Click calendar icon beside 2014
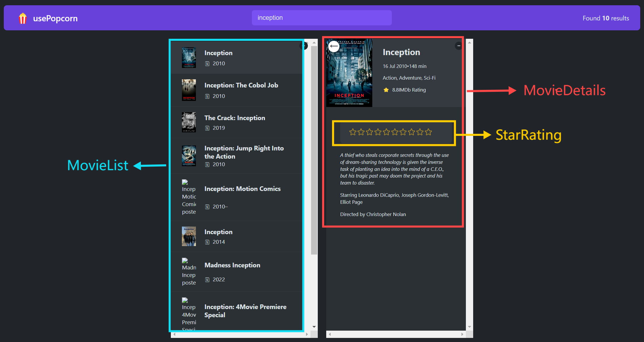The width and height of the screenshot is (644, 342). tap(207, 242)
